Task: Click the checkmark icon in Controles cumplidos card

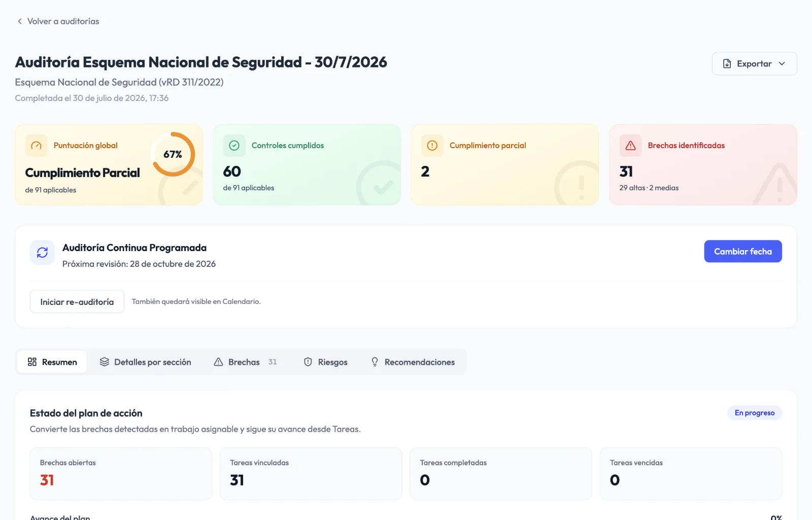Action: click(x=234, y=146)
